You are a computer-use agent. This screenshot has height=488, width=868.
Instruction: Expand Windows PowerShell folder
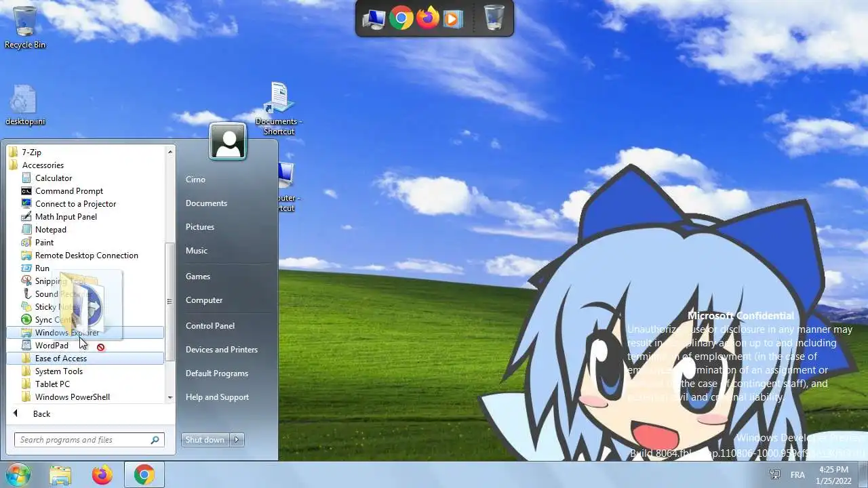coord(72,397)
